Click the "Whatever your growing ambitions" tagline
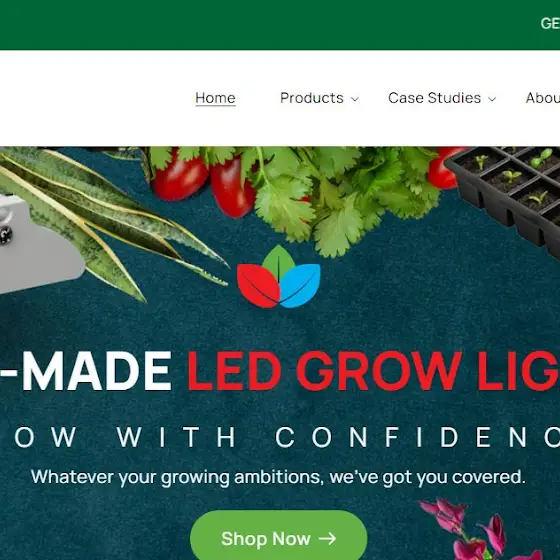Image resolution: width=560 pixels, height=560 pixels. 279,477
